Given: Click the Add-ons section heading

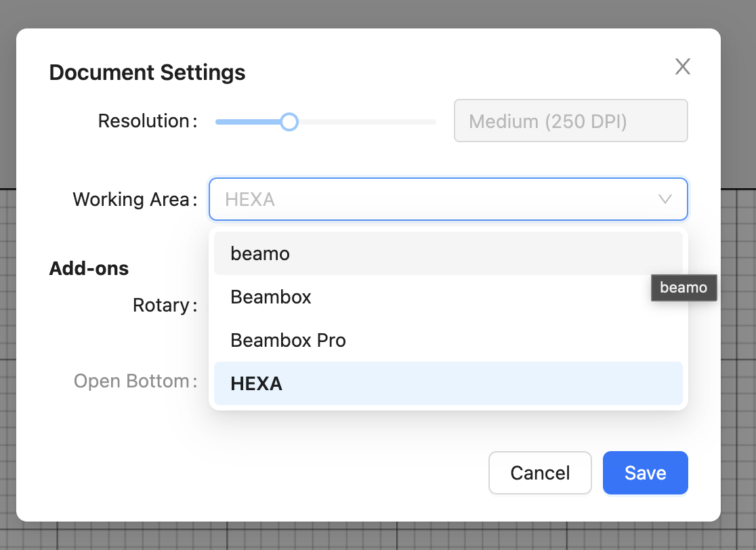Looking at the screenshot, I should point(89,269).
